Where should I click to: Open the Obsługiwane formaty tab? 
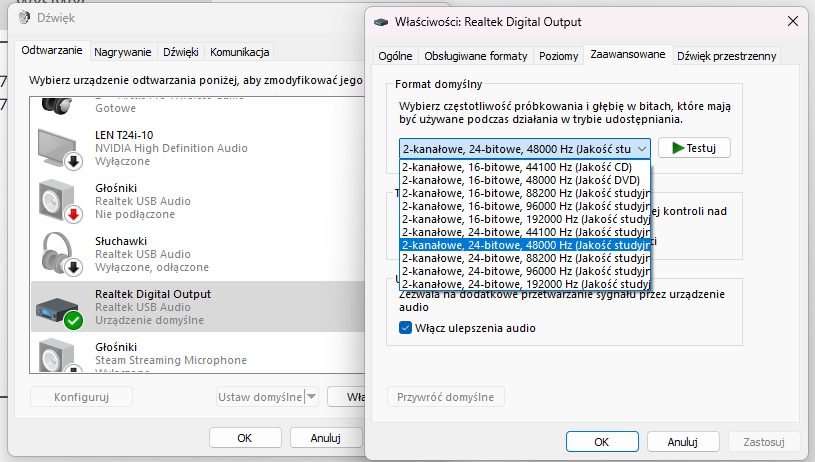point(476,56)
